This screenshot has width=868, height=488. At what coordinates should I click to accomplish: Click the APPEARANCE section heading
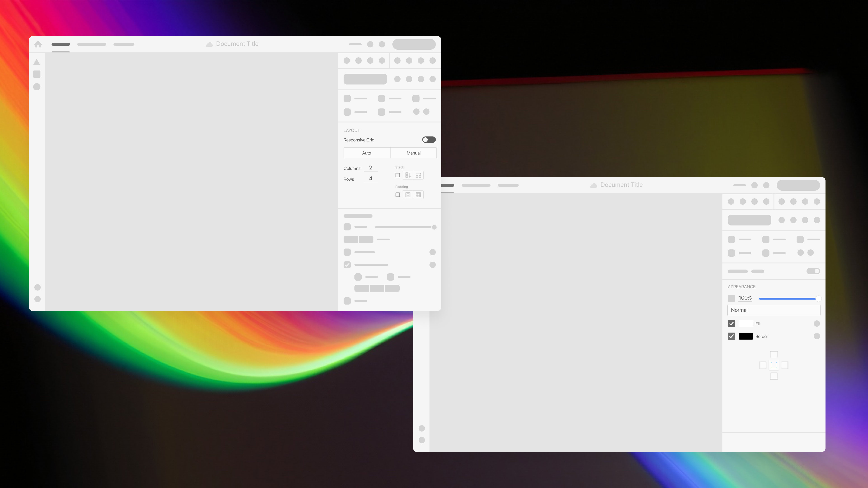tap(741, 287)
